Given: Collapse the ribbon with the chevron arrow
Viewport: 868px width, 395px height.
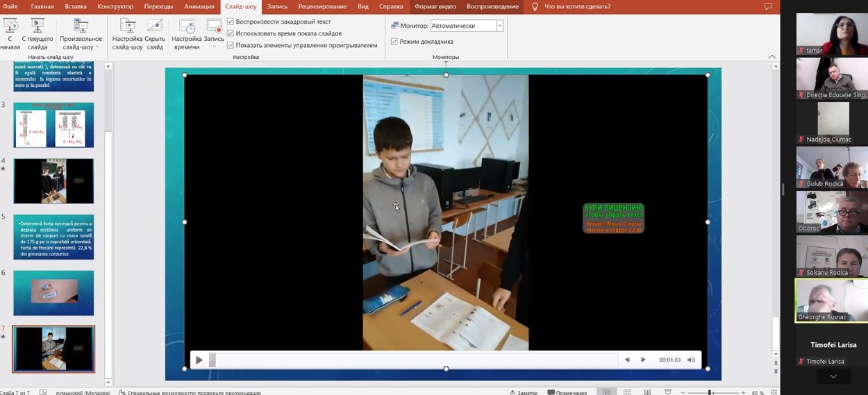Looking at the screenshot, I should (x=772, y=57).
